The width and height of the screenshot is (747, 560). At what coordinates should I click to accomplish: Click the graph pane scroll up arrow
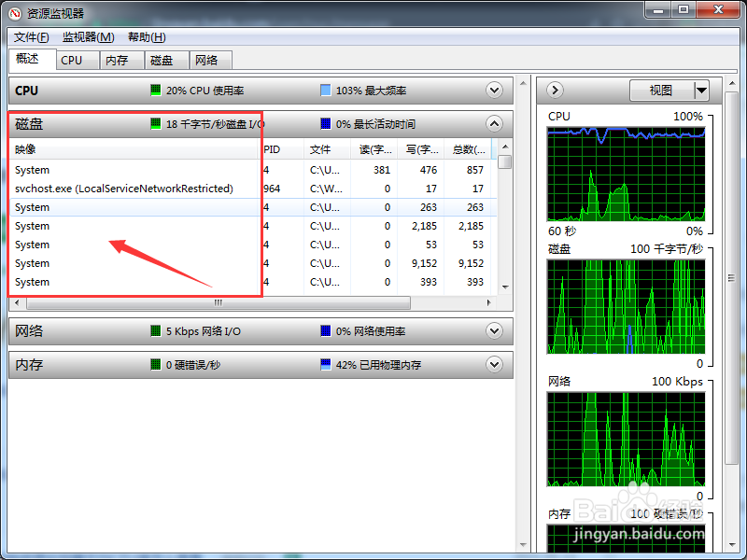coord(732,84)
